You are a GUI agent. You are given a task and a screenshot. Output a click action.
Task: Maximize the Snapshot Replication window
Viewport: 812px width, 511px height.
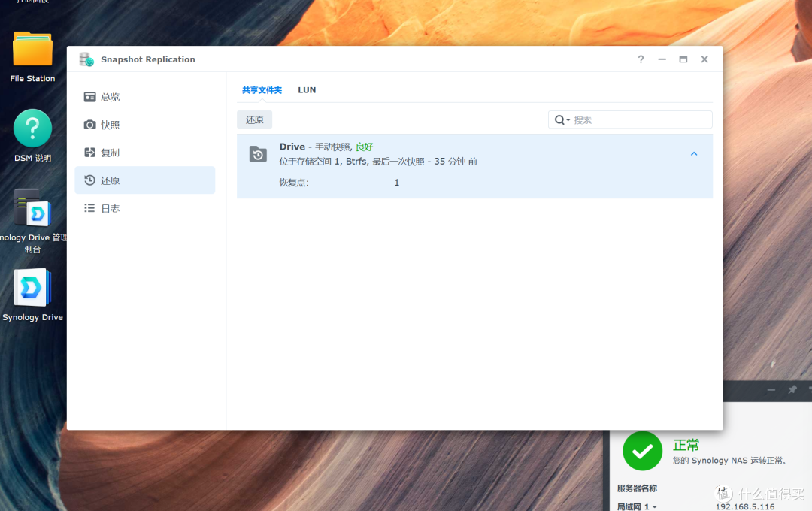point(683,59)
